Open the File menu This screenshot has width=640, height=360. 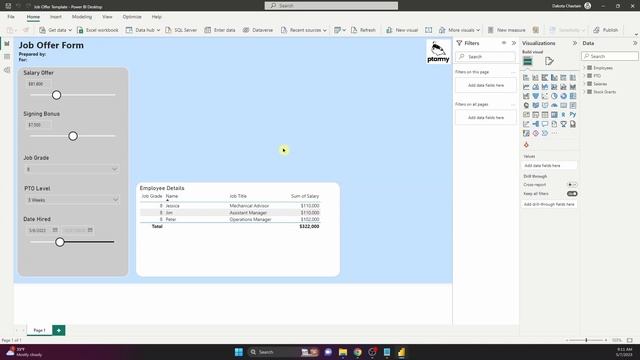(11, 17)
